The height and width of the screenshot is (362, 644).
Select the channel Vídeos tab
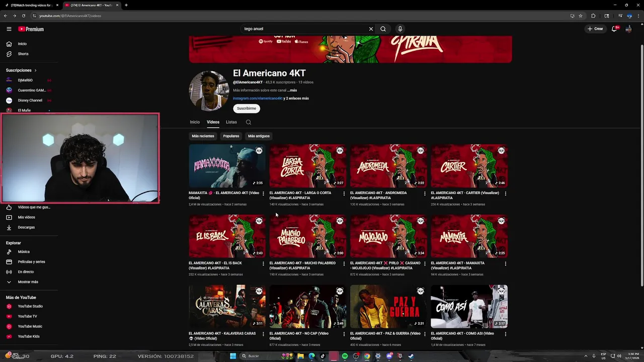(x=213, y=122)
